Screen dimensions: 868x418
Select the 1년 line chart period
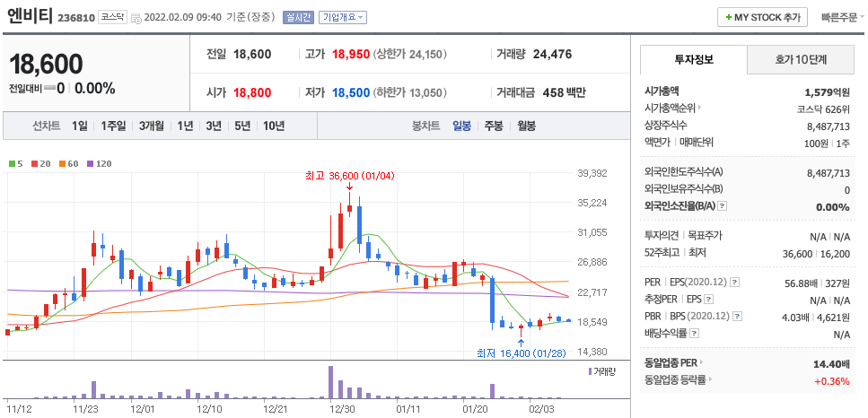(x=185, y=126)
